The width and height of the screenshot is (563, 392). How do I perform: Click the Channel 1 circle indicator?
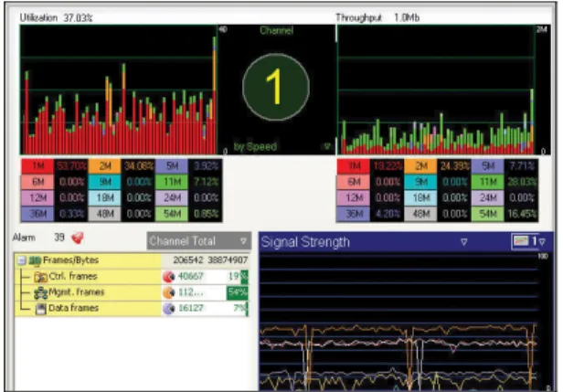(x=276, y=87)
